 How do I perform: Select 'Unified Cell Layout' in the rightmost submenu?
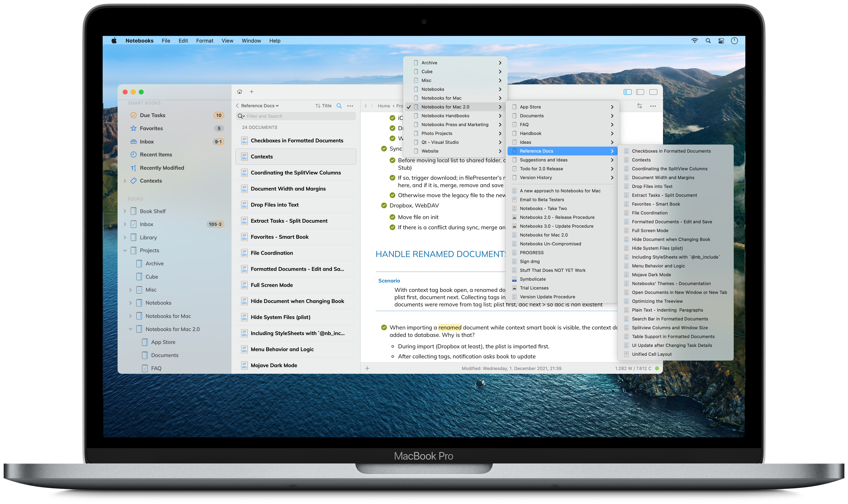675,354
